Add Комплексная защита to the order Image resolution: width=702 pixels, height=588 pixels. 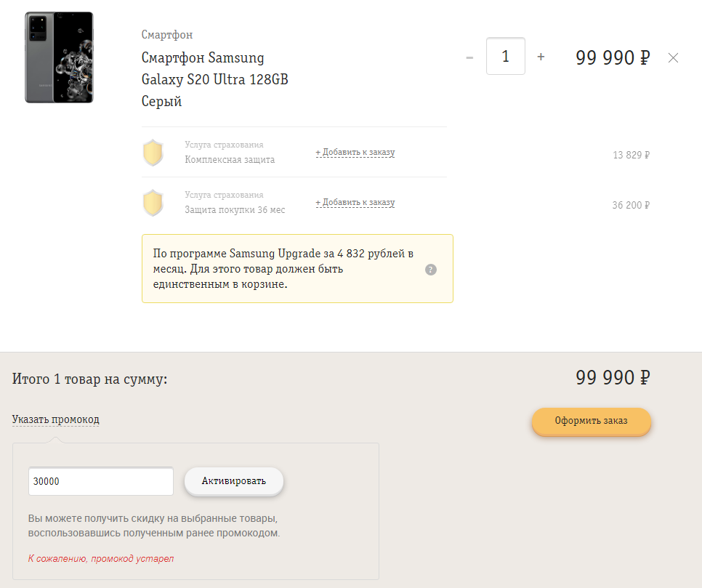point(355,152)
